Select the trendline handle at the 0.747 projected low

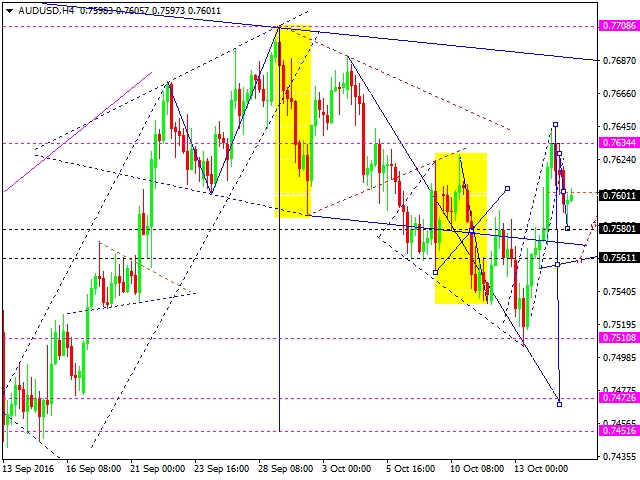pos(560,404)
